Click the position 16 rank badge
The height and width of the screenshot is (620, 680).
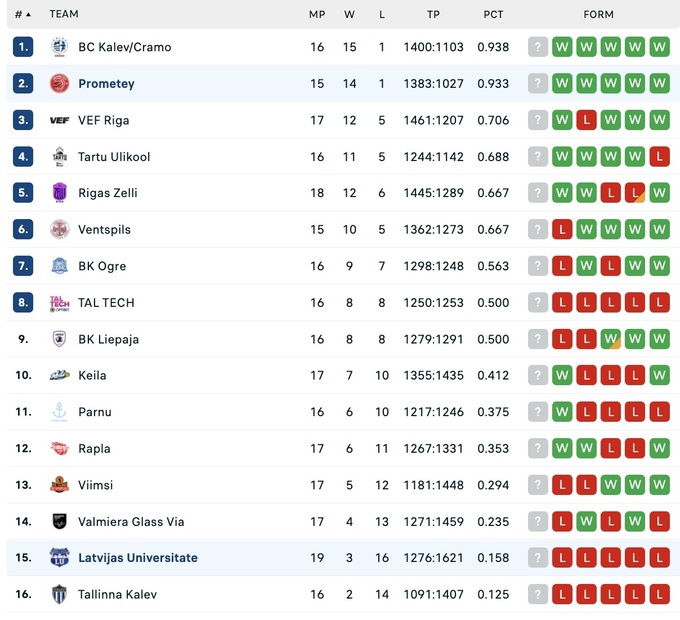coord(23,594)
